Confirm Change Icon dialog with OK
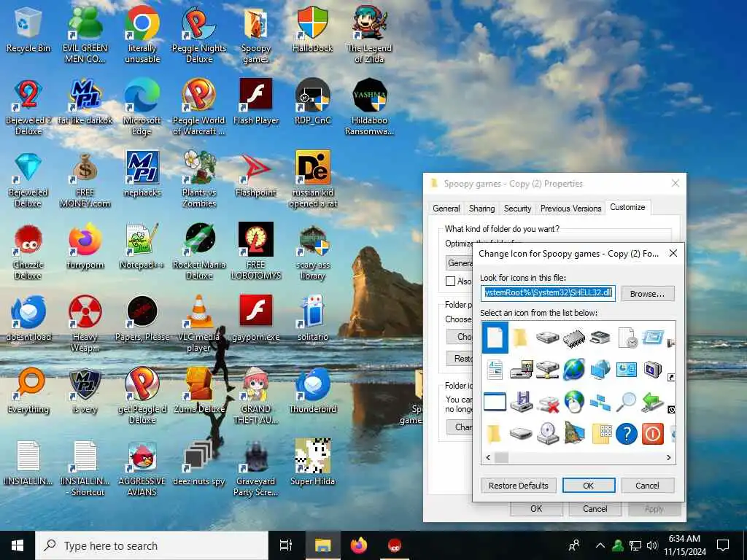This screenshot has height=560, width=747. coord(589,485)
